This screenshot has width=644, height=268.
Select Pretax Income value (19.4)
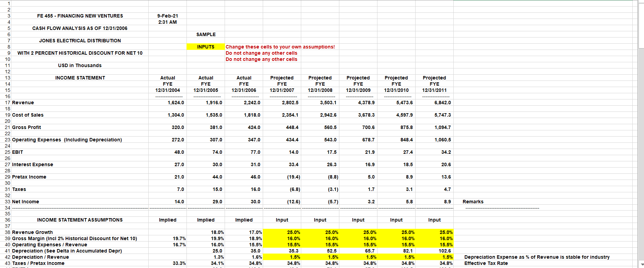(x=294, y=177)
